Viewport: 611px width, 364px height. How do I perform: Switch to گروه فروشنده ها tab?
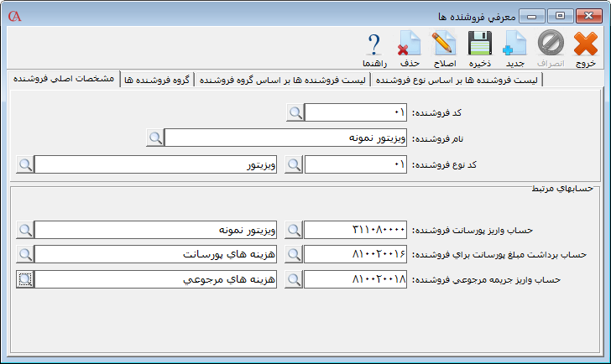pos(157,80)
